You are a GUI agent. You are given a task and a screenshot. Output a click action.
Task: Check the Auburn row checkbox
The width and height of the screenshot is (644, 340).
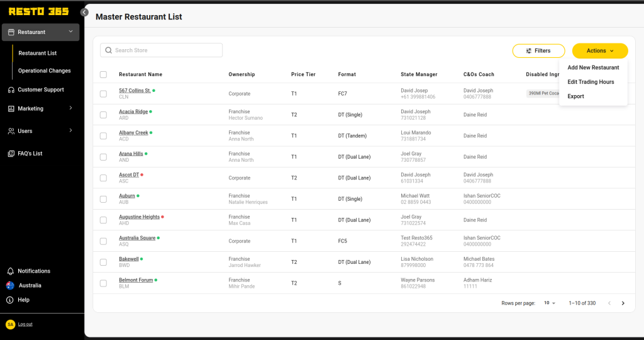[x=104, y=199]
